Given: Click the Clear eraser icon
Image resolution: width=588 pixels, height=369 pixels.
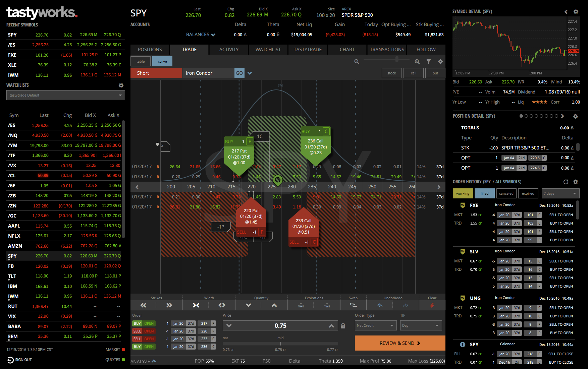Looking at the screenshot, I should (432, 305).
